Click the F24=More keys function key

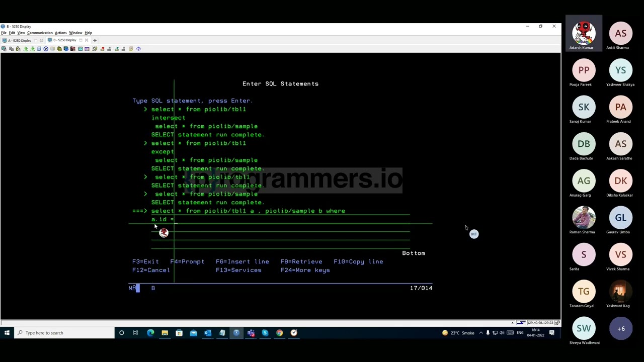point(305,270)
